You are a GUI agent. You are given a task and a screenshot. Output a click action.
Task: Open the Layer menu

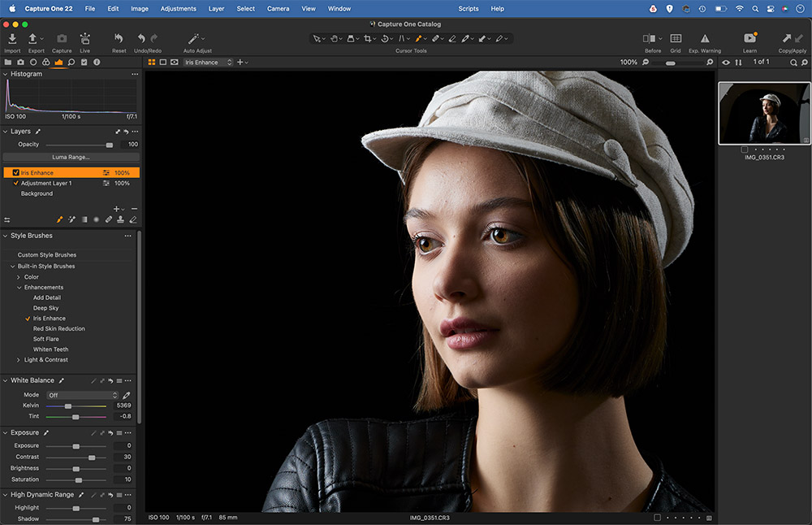(x=217, y=9)
